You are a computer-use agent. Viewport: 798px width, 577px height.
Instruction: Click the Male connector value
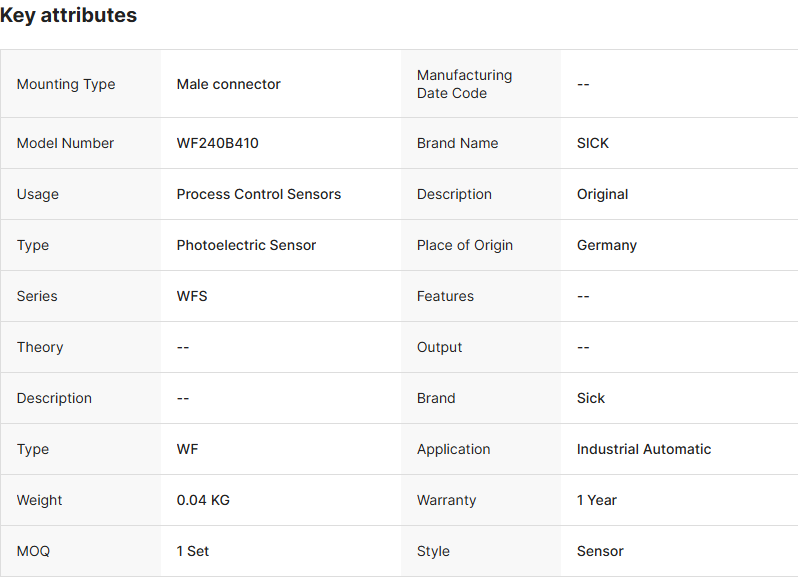click(x=228, y=84)
